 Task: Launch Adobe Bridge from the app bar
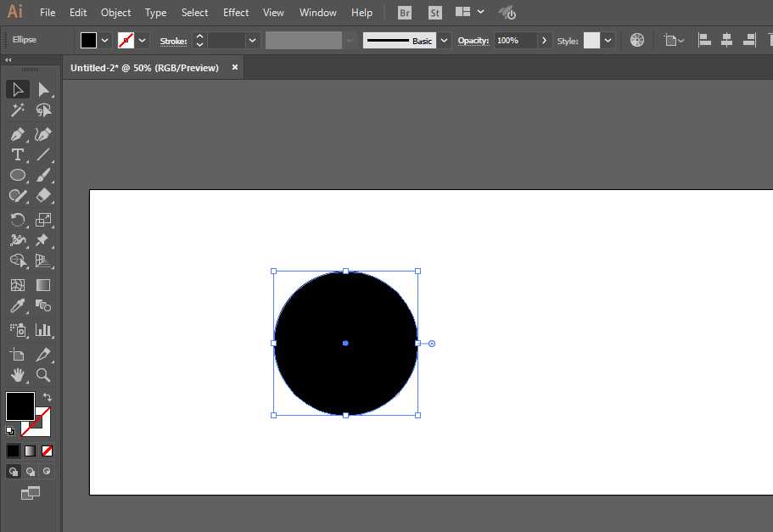coord(405,12)
